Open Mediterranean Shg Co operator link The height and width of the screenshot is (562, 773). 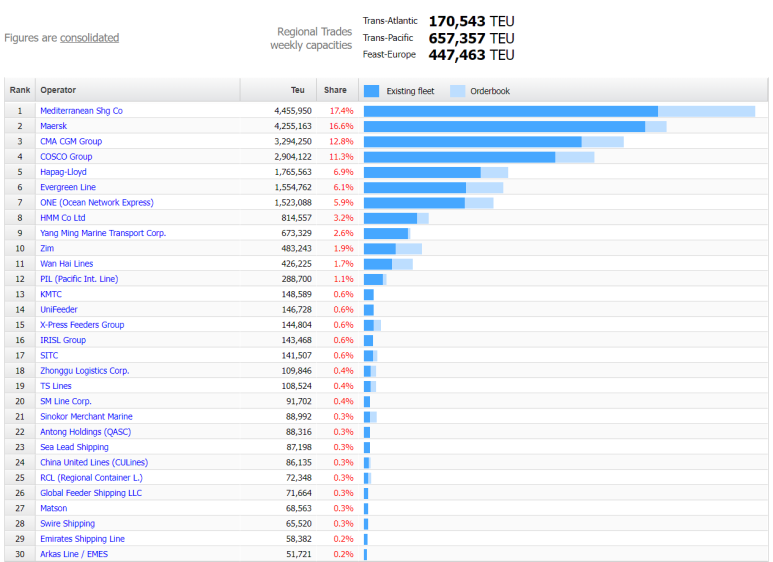[x=81, y=111]
